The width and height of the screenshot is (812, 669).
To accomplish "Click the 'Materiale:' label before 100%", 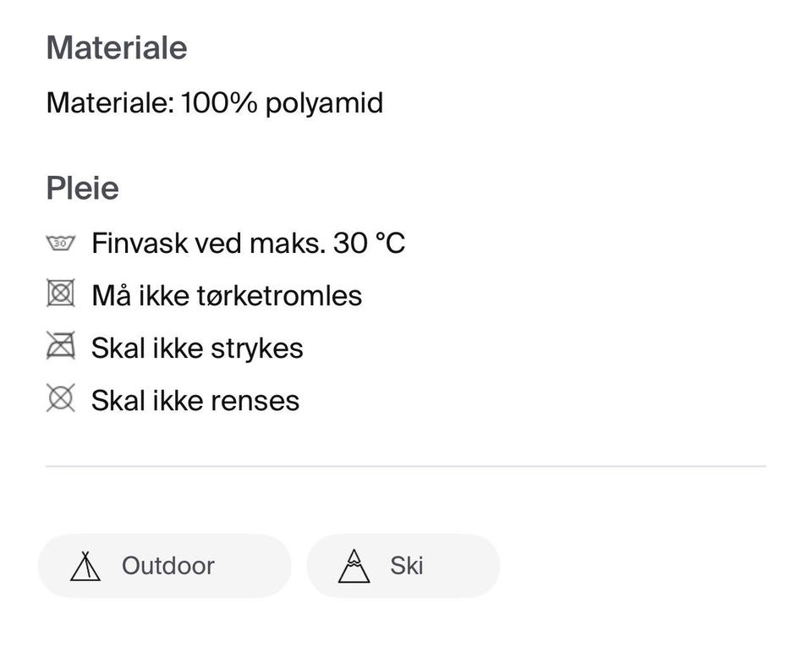I will click(110, 103).
